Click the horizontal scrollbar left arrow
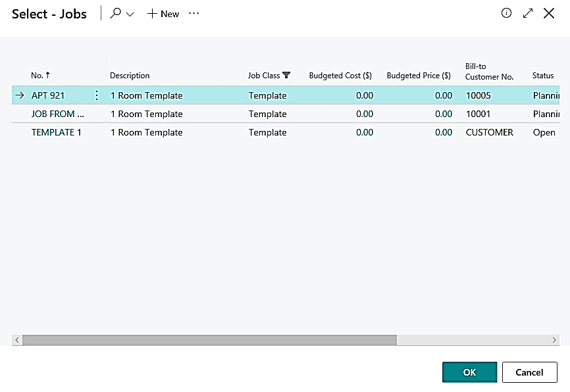The image size is (570, 392). [x=17, y=340]
